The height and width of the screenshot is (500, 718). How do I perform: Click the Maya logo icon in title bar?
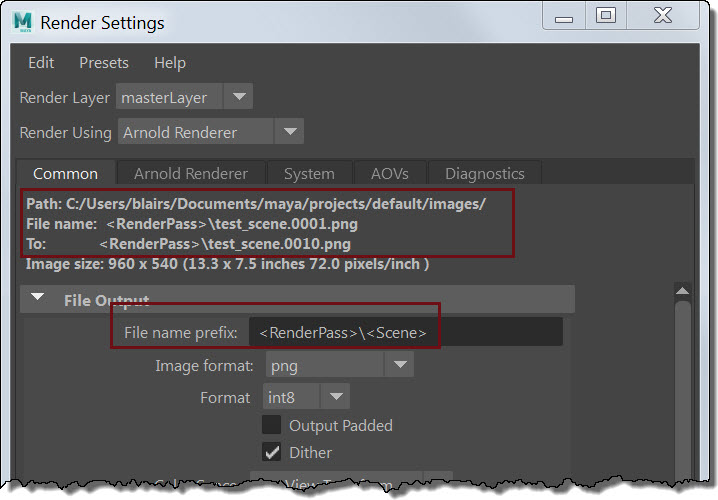(23, 21)
